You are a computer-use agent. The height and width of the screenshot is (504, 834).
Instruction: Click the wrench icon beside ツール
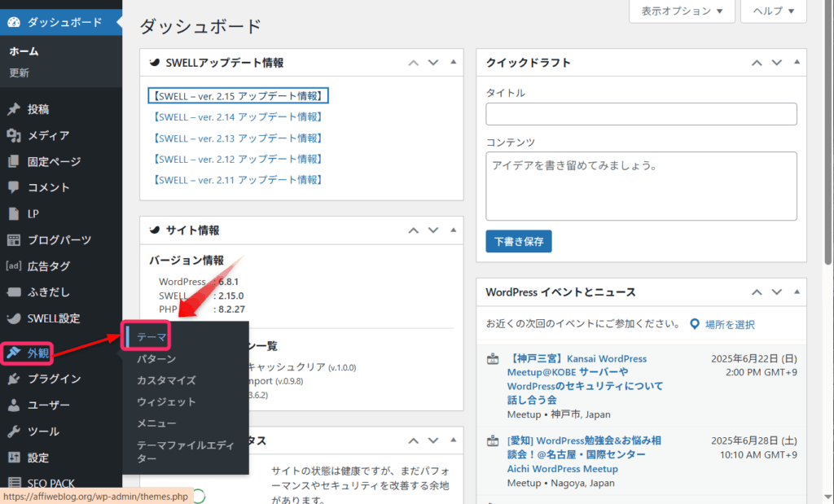[x=14, y=432]
